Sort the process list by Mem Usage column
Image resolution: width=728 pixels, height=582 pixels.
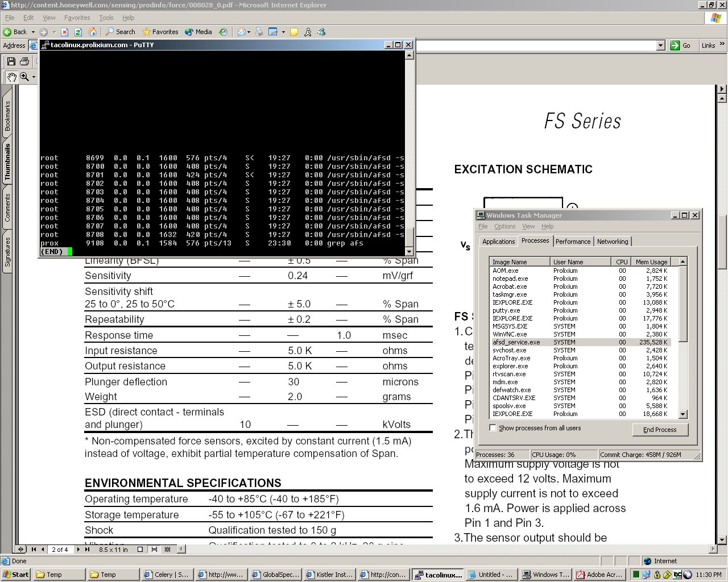click(x=651, y=262)
